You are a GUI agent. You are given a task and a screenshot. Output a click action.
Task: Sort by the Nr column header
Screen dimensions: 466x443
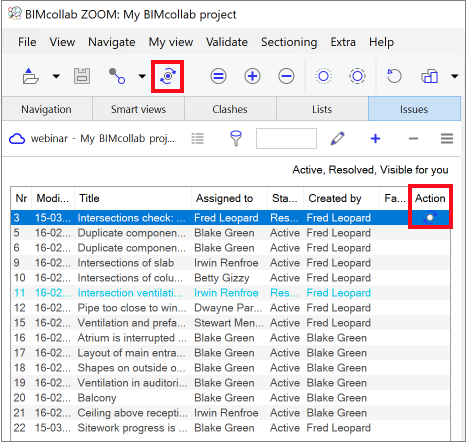coord(21,198)
